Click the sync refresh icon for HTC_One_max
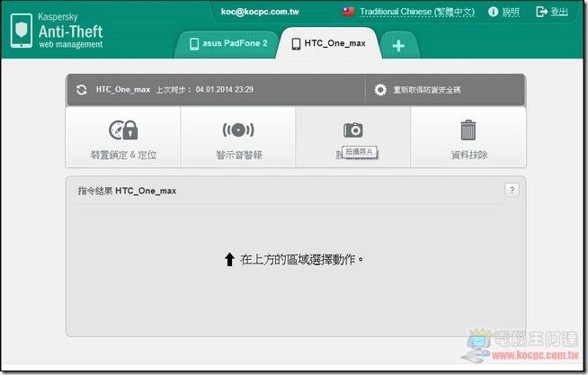This screenshot has height=375, width=588. coord(82,90)
